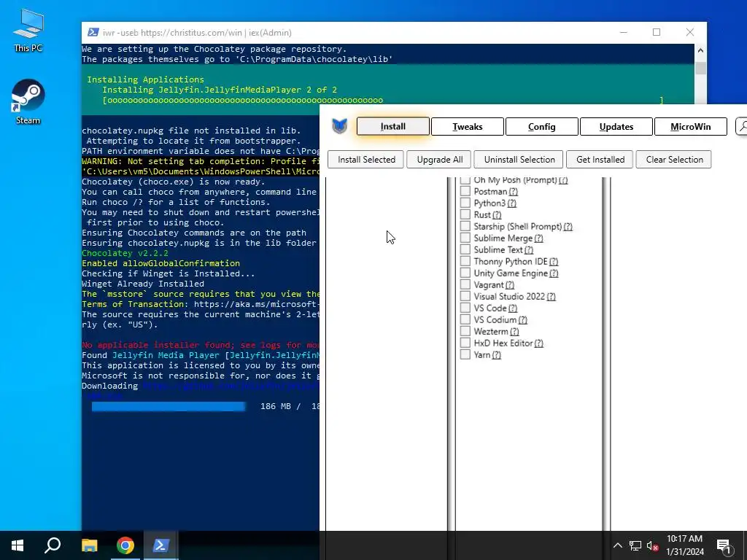
Task: Tick the VS Code checkbox
Action: tap(465, 308)
